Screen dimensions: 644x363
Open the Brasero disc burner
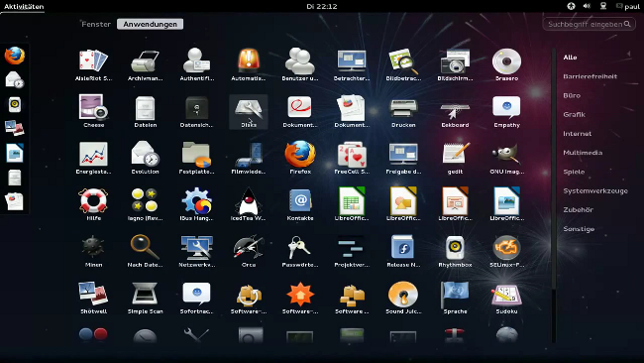(x=506, y=64)
